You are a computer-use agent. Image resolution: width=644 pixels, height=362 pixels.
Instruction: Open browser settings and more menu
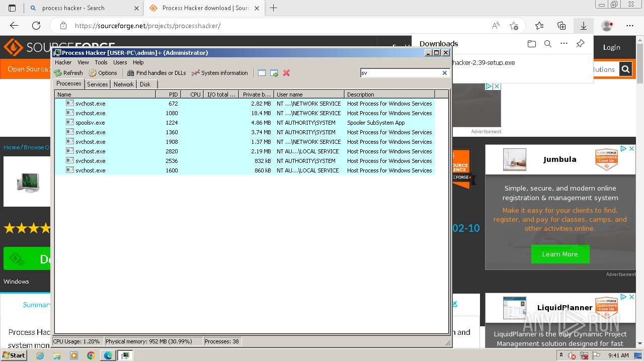[x=630, y=26]
